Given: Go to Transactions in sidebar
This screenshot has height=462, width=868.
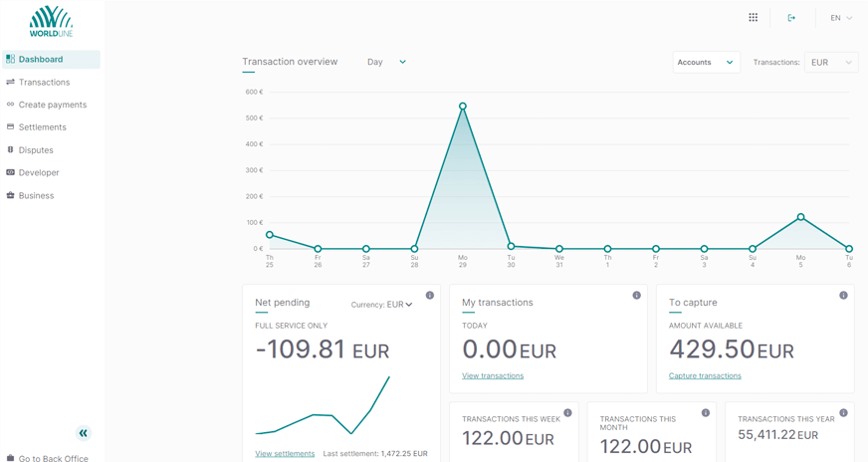Looking at the screenshot, I should click(44, 83).
